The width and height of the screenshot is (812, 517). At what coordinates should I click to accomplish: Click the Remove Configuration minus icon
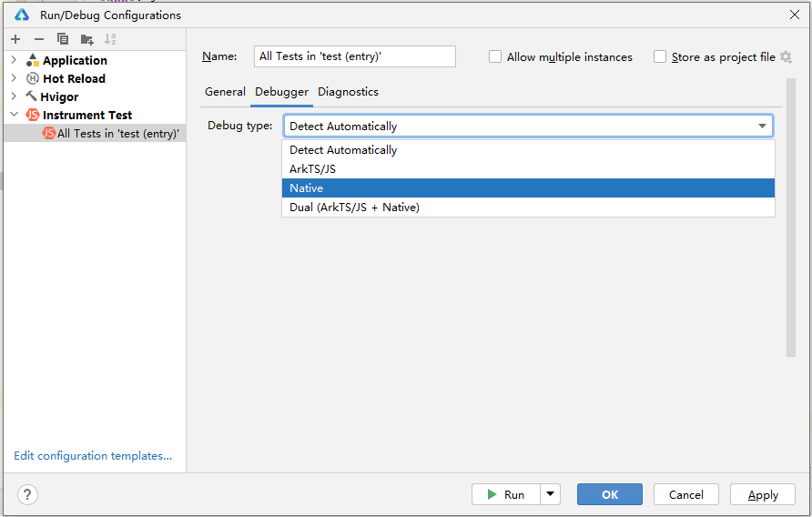coord(39,39)
